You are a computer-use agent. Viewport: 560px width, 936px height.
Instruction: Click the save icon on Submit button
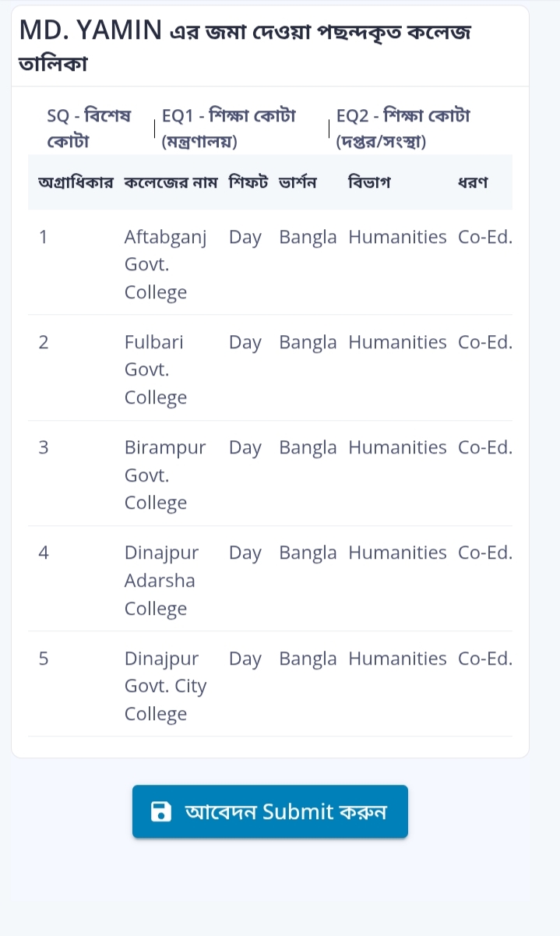(x=160, y=811)
